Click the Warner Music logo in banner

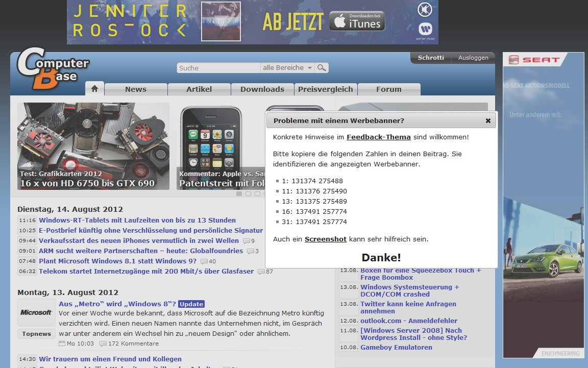(x=426, y=31)
